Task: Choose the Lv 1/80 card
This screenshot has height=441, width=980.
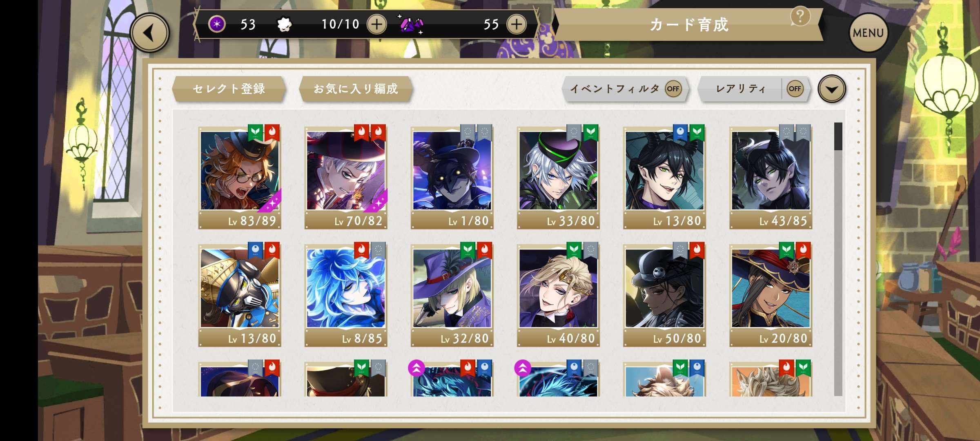Action: [x=452, y=177]
